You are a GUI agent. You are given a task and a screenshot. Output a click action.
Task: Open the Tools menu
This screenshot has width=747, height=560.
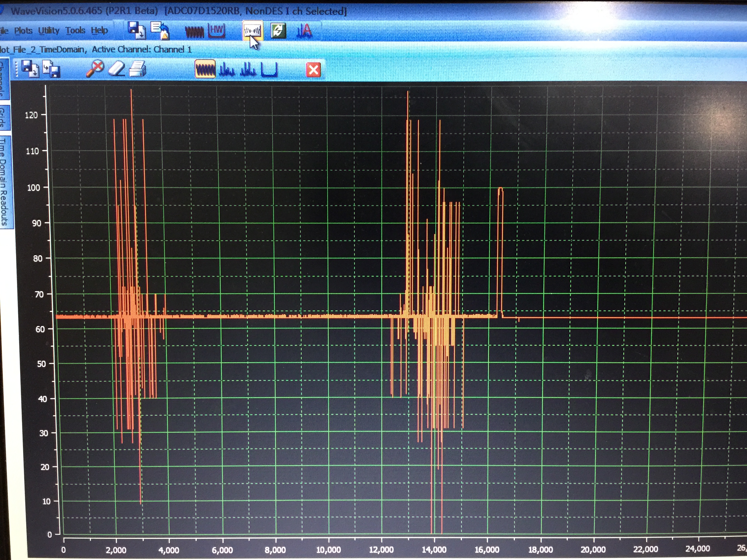(75, 31)
